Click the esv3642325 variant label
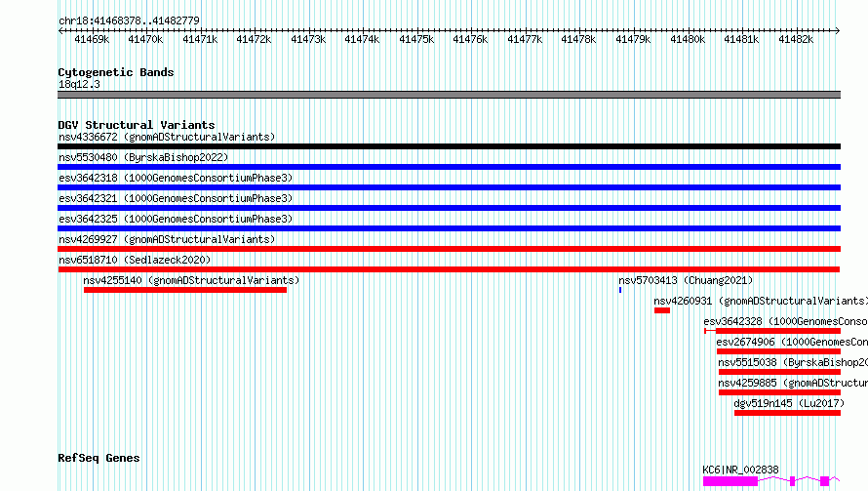This screenshot has height=491, width=868. 176,219
